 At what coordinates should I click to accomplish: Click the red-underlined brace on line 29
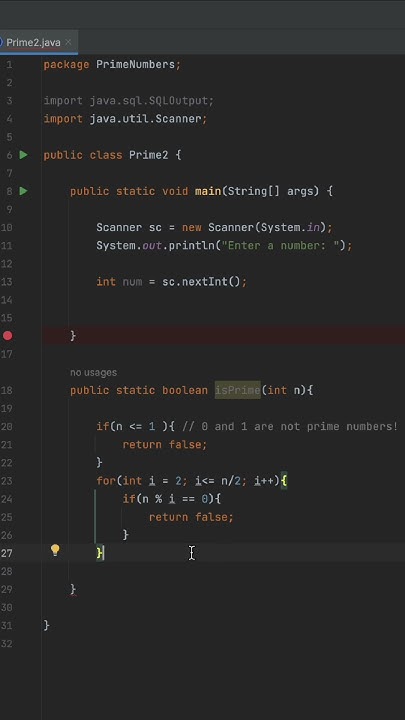[x=73, y=589]
